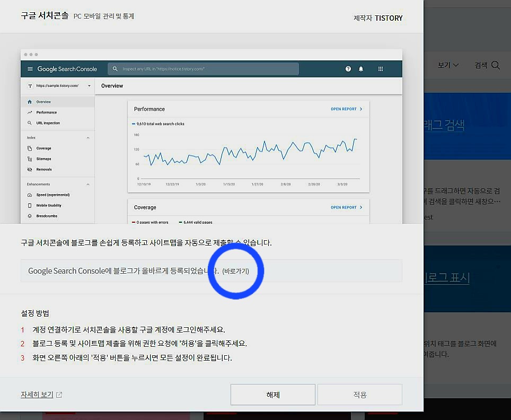Image resolution: width=511 pixels, height=420 pixels.
Task: Click the apps grid icon in preview
Action: [x=380, y=69]
